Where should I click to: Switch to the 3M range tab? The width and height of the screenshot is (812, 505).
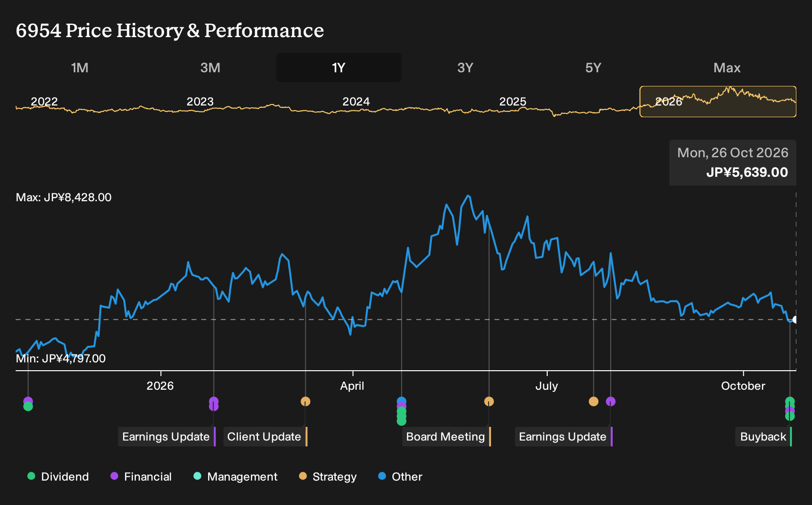(x=210, y=68)
